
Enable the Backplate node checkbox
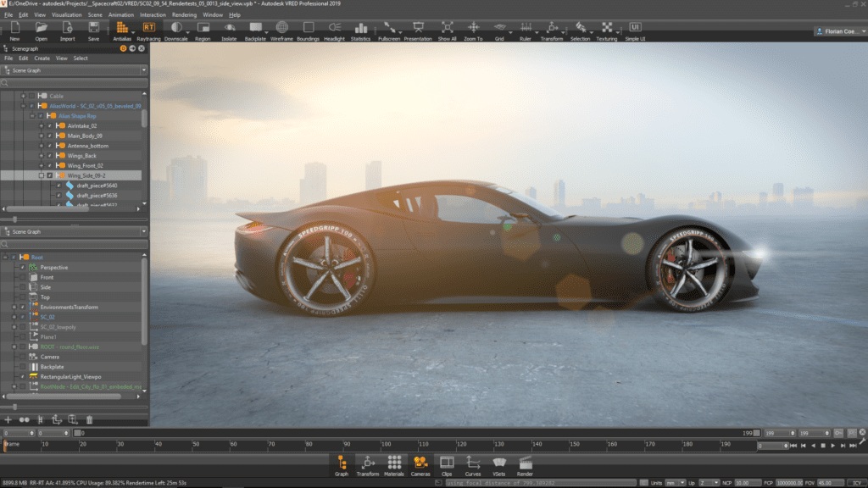[23, 367]
